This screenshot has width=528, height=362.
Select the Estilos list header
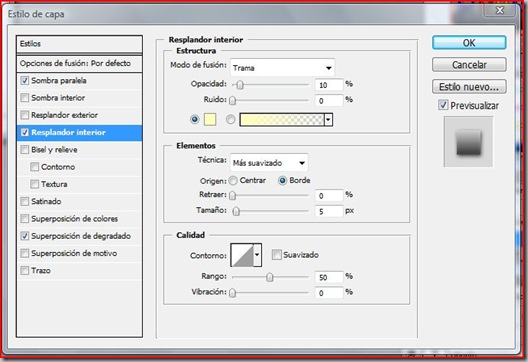[79, 44]
